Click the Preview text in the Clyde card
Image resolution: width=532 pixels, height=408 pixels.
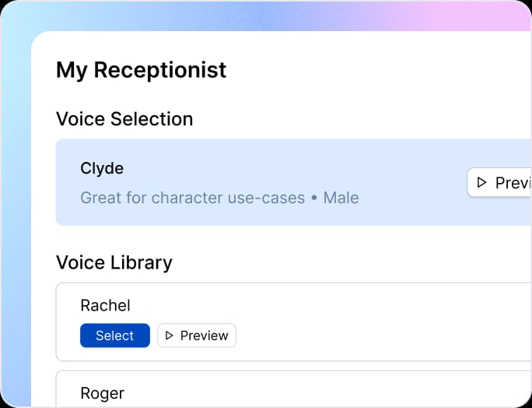coord(513,182)
